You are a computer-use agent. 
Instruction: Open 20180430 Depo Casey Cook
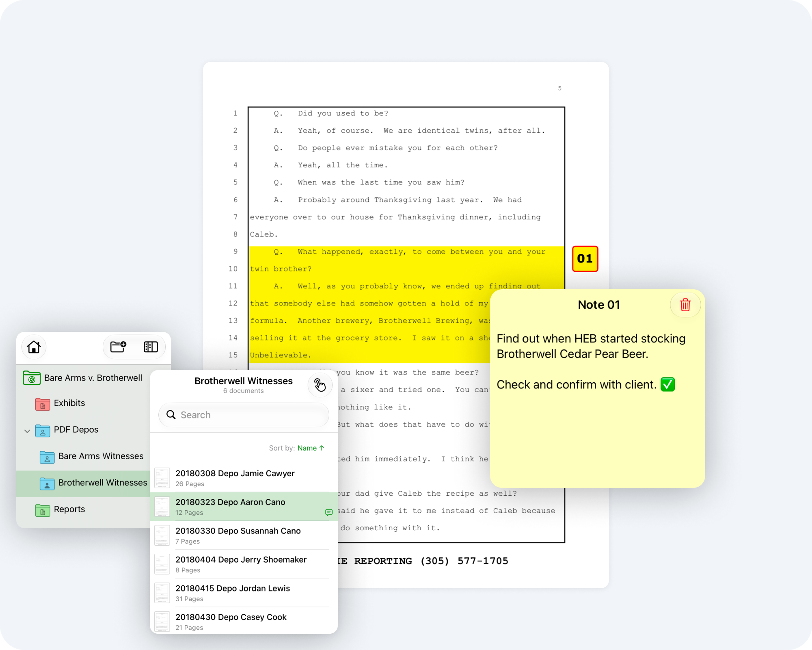point(244,622)
